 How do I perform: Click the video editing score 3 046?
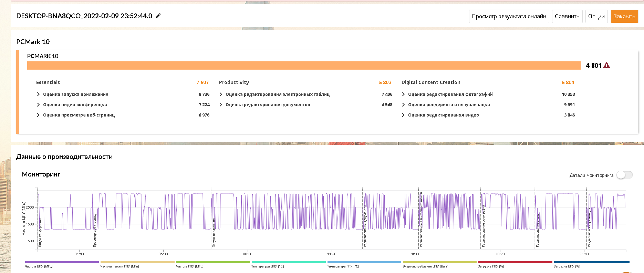[570, 115]
